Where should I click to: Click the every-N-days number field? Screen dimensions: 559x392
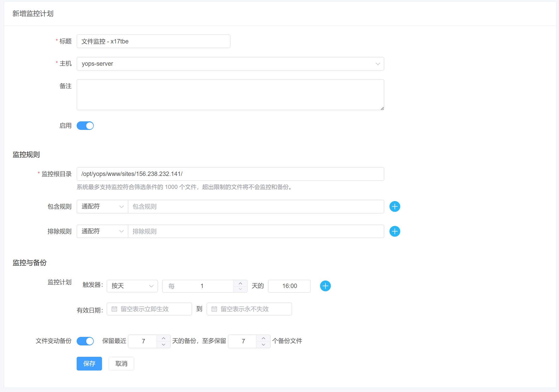coord(202,286)
